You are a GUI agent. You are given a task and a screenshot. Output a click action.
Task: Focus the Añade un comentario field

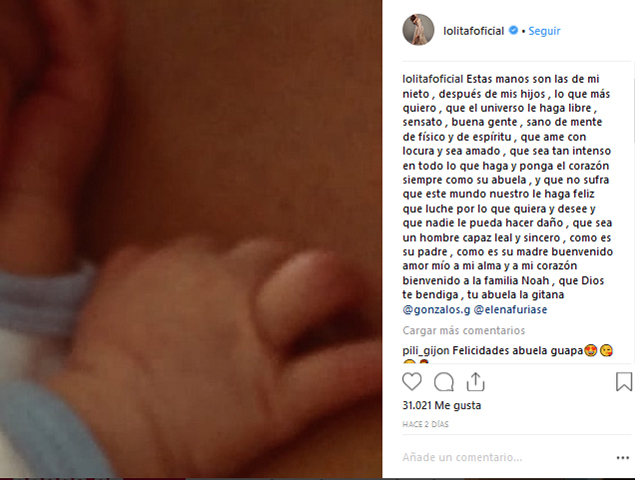(x=506, y=457)
